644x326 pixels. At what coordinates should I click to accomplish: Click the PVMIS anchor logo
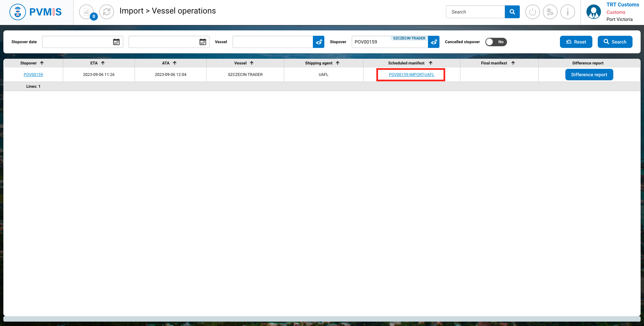(18, 12)
